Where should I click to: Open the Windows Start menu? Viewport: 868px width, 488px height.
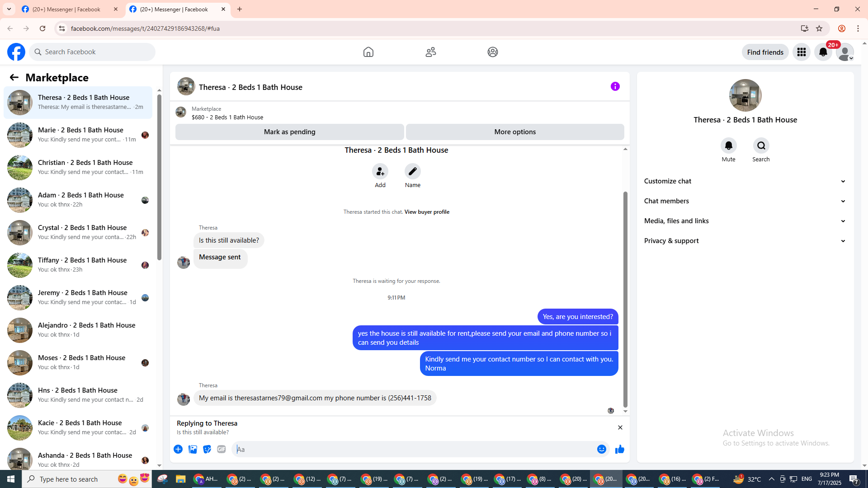pyautogui.click(x=11, y=479)
